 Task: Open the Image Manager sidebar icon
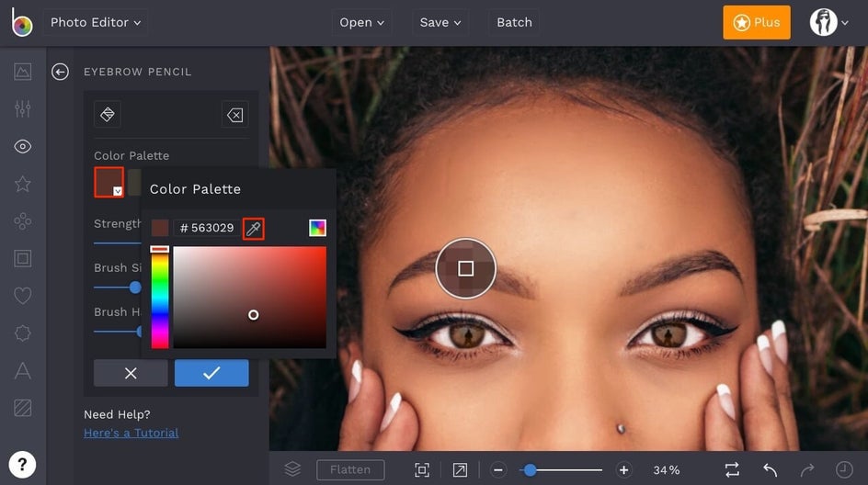tap(23, 72)
